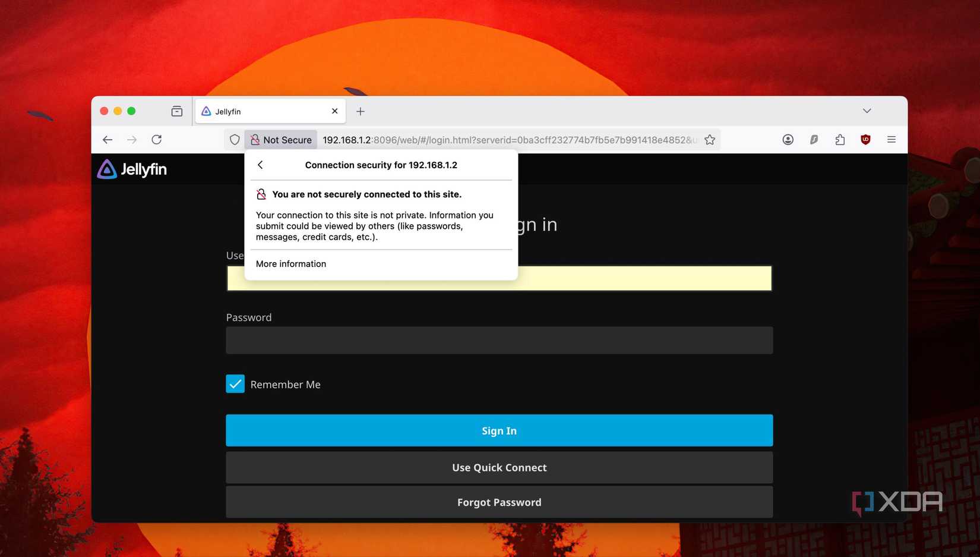Navigate back with the back arrow

(x=108, y=140)
